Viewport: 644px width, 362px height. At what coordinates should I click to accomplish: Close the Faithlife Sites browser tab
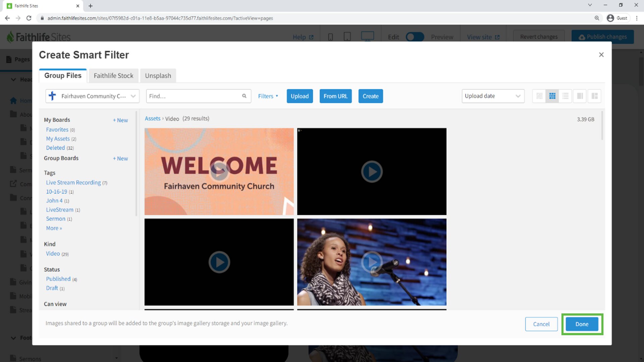78,6
